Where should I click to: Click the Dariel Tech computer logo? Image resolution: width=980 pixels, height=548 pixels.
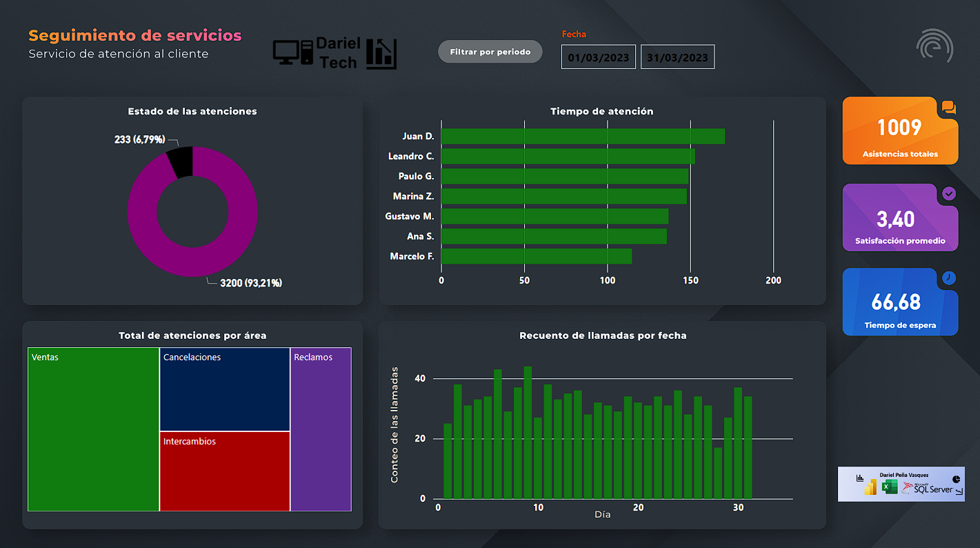click(334, 53)
